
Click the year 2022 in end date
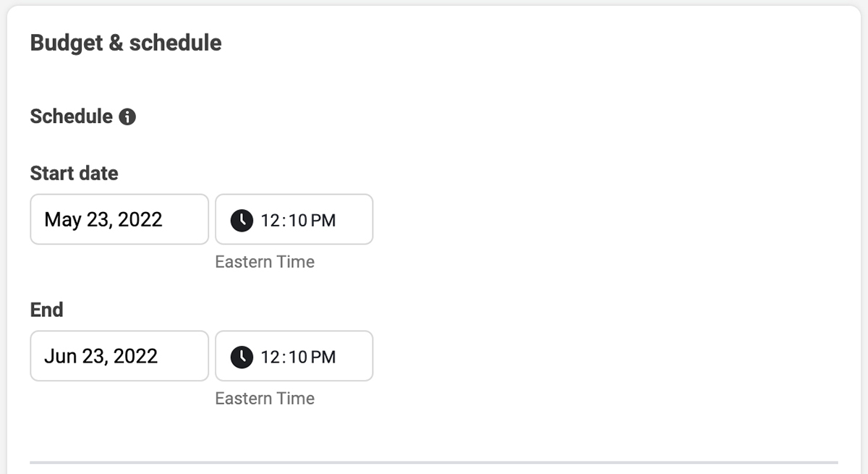[x=135, y=356]
